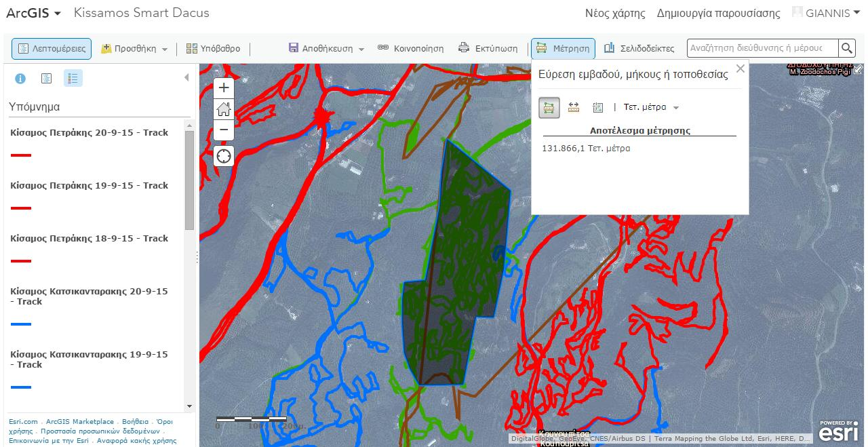Image resolution: width=868 pixels, height=447 pixels.
Task: Click Κίσαμος Κατσικανταρακης 19-9-15 - Track label
Action: (x=89, y=359)
